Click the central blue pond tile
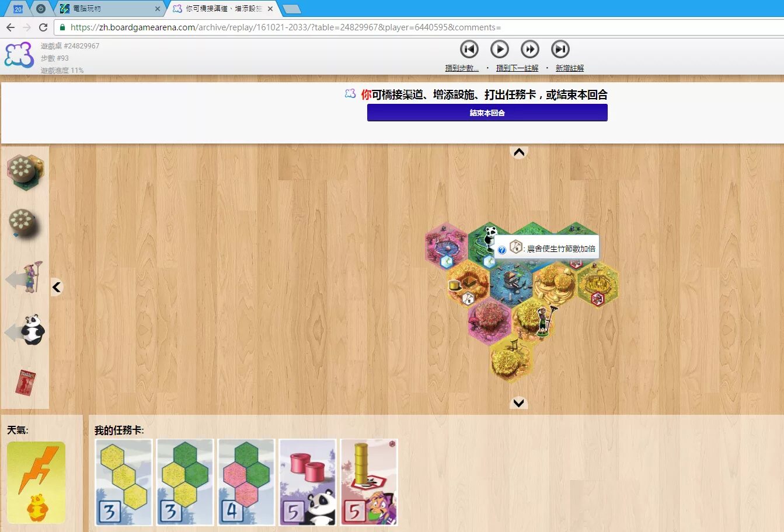Viewport: 784px width, 532px height. (511, 284)
